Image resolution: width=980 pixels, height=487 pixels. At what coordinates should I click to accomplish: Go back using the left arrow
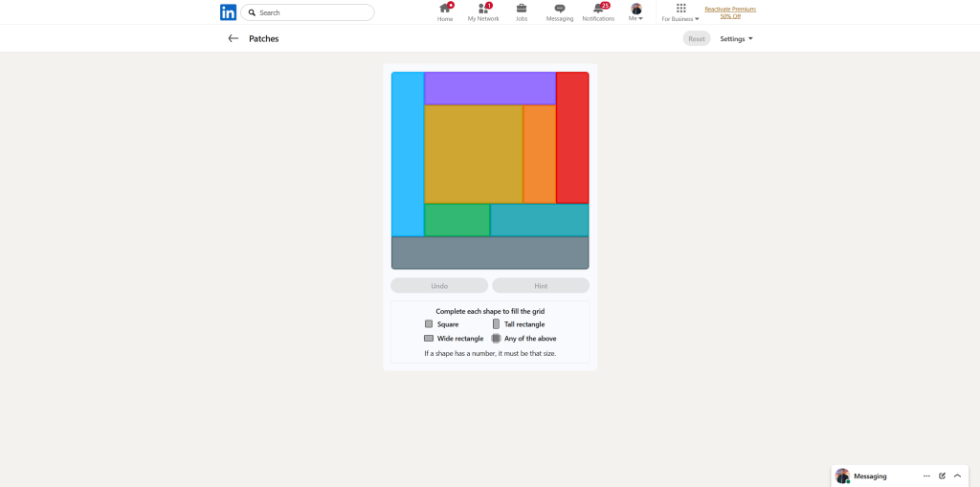(234, 39)
